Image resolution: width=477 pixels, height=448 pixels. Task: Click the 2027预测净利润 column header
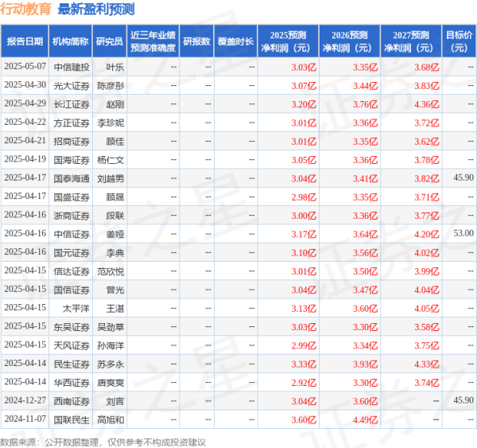click(410, 41)
